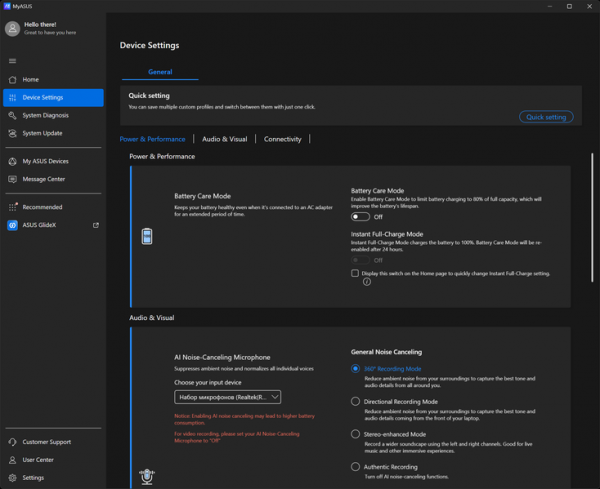Jump to Audio & Visual section
The image size is (600, 489).
225,139
